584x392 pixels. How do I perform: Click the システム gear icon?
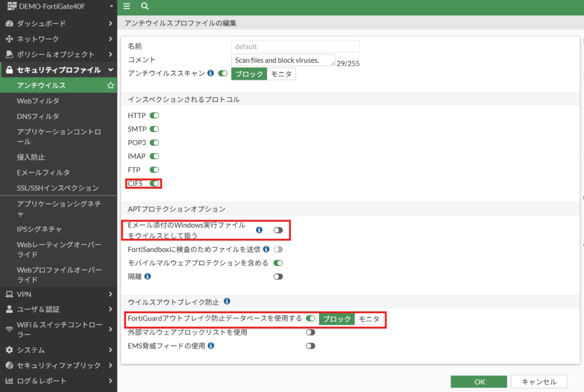[9, 350]
